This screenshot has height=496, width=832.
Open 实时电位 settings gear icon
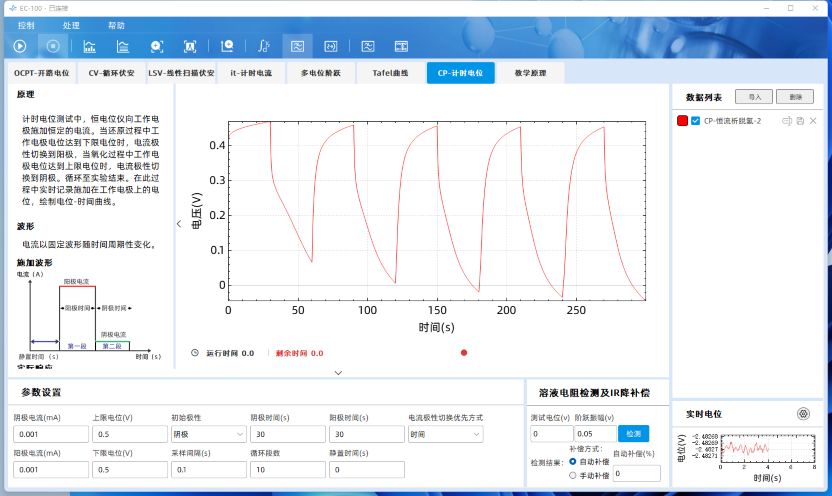coord(802,414)
